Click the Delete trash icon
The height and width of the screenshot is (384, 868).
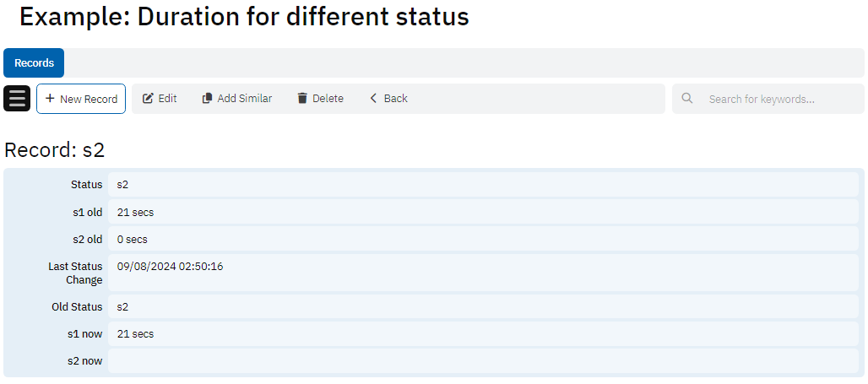click(302, 99)
